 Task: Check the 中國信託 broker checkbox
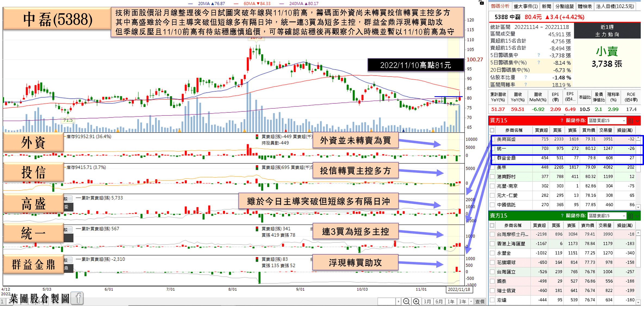point(492,205)
